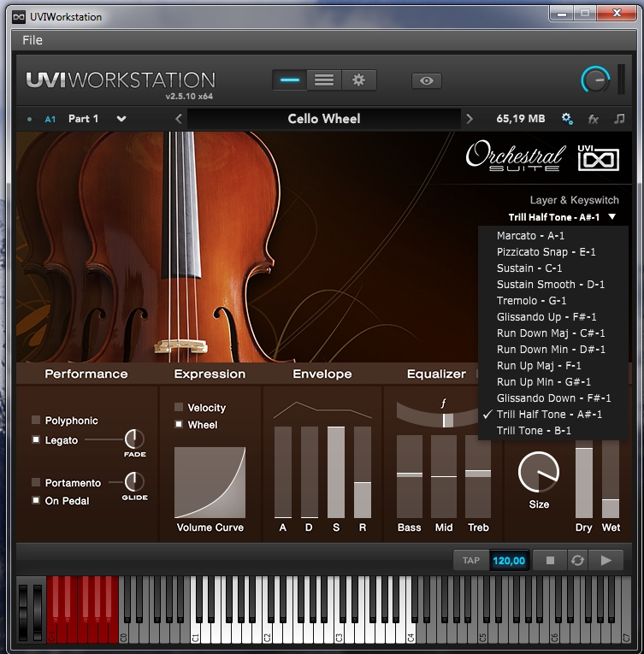Adjust the Wet level slider

pos(611,480)
